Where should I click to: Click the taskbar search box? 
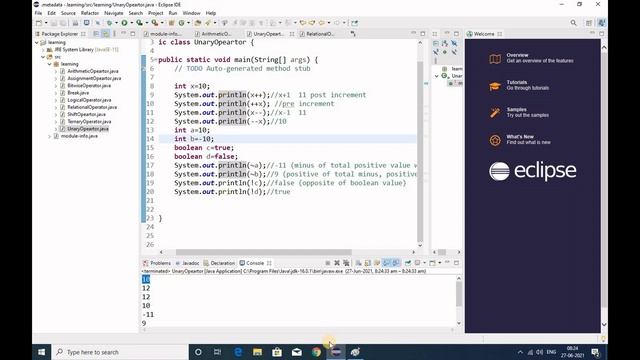point(120,352)
